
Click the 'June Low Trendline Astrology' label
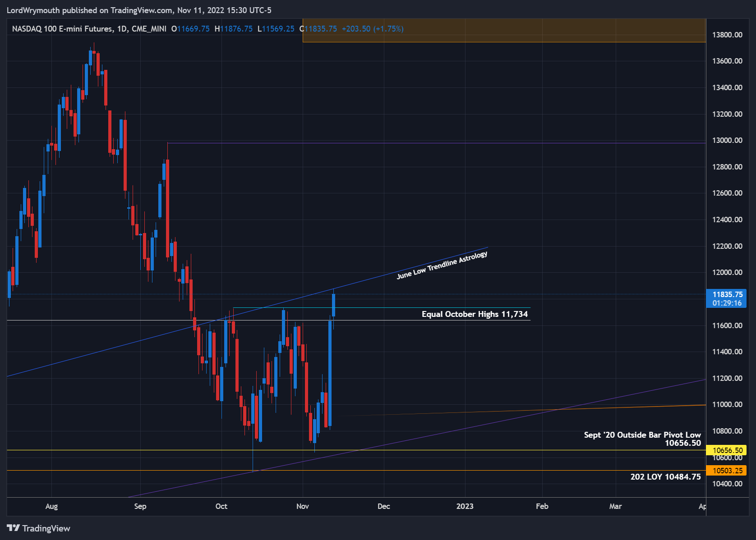442,265
